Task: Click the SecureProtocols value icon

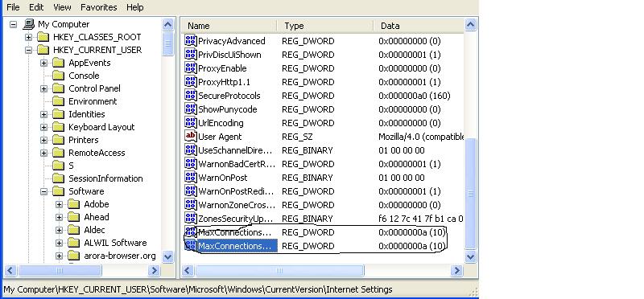Action: click(x=191, y=95)
